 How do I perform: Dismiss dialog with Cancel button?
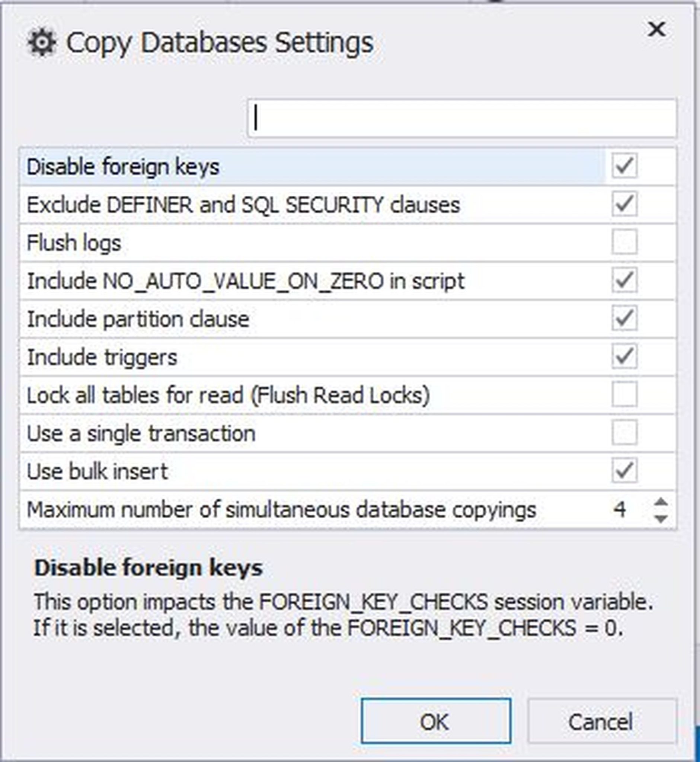click(x=601, y=721)
